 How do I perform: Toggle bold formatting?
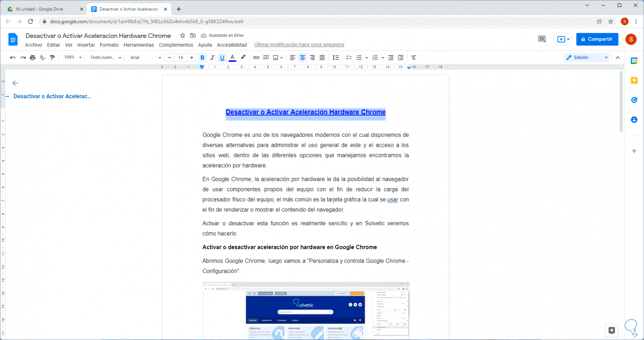[202, 57]
